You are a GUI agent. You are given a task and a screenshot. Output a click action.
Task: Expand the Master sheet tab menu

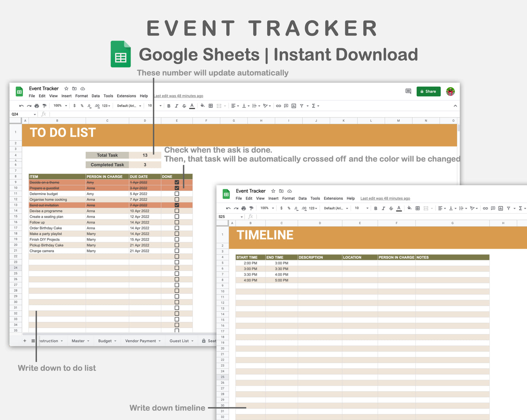88,341
